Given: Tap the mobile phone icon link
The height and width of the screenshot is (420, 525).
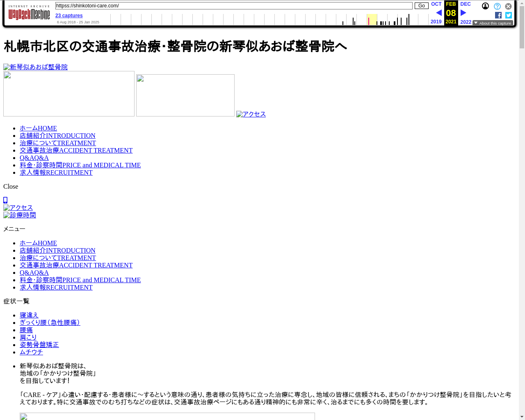Looking at the screenshot, I should (x=5, y=200).
